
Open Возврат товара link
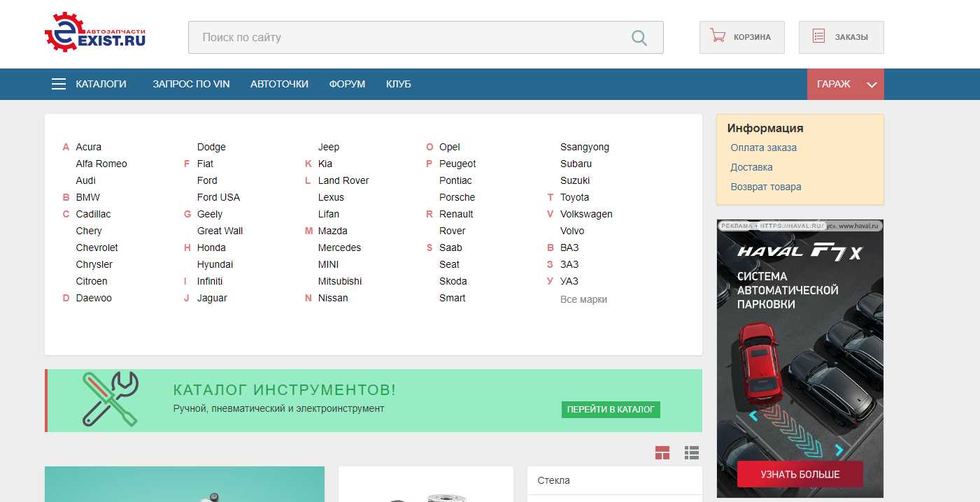click(765, 187)
